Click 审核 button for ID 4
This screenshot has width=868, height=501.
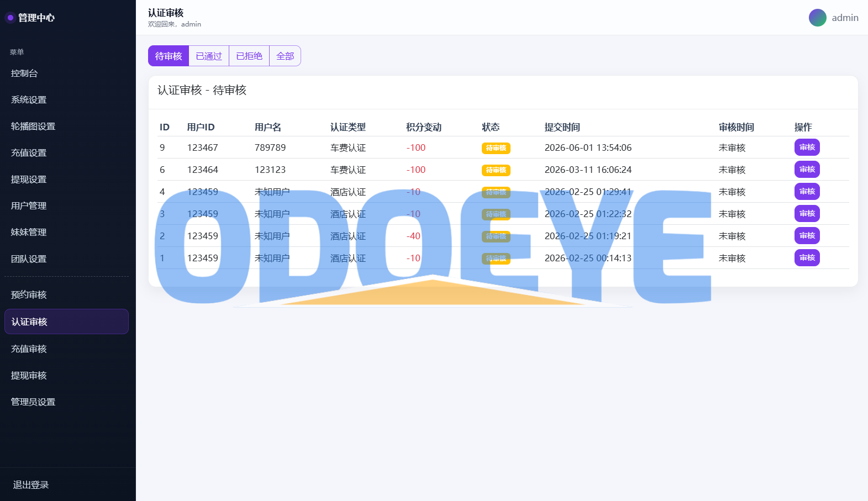807,192
